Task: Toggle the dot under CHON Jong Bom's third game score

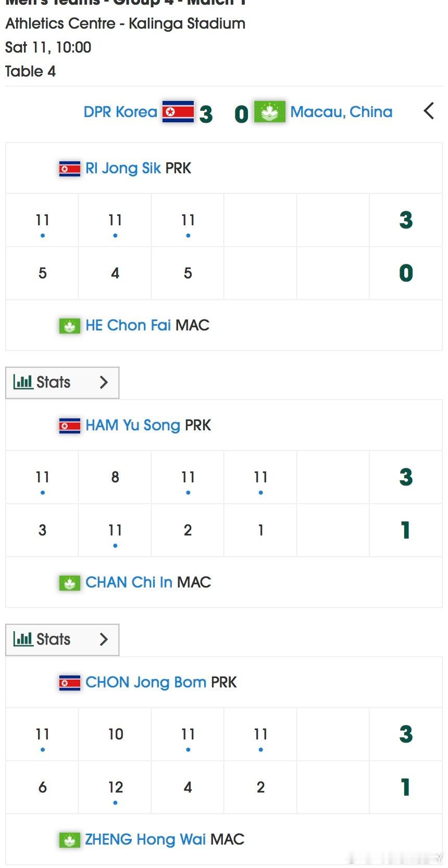Action: pos(188,749)
